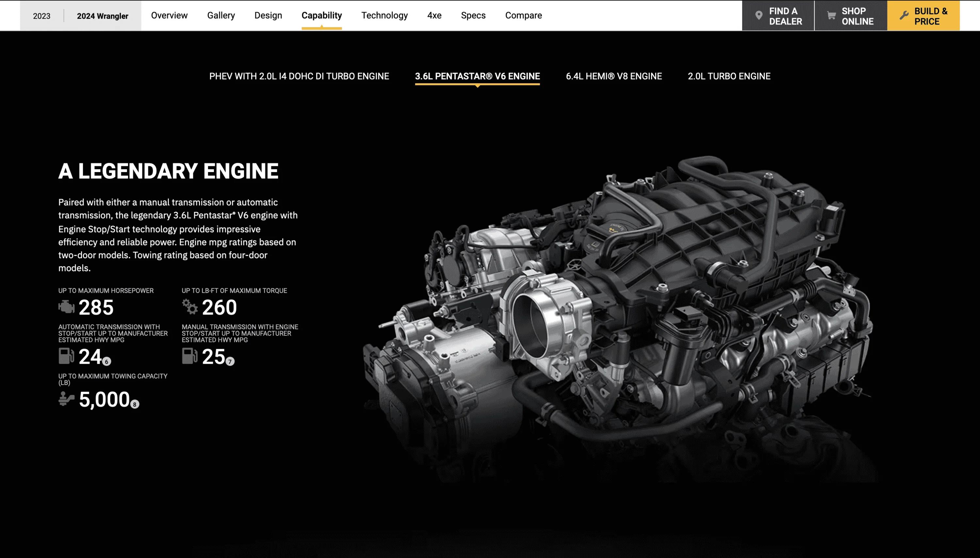Click the Build & Price button
This screenshot has width=980, height=558.
(923, 16)
